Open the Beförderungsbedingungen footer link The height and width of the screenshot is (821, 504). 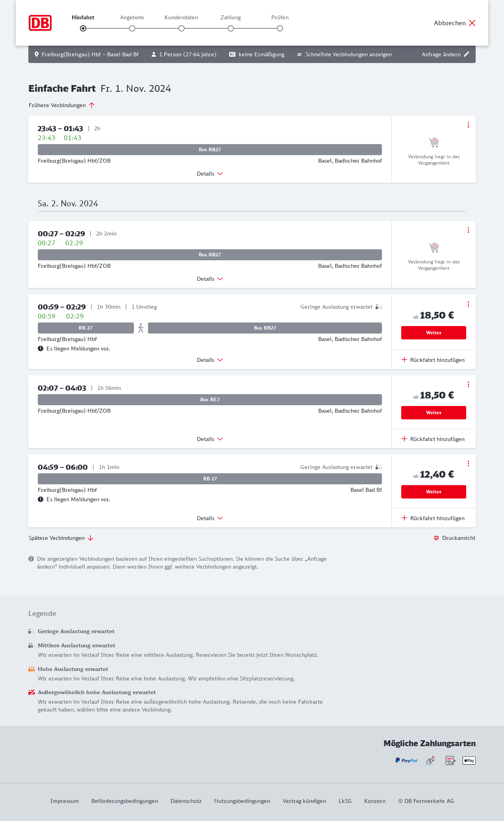point(124,801)
